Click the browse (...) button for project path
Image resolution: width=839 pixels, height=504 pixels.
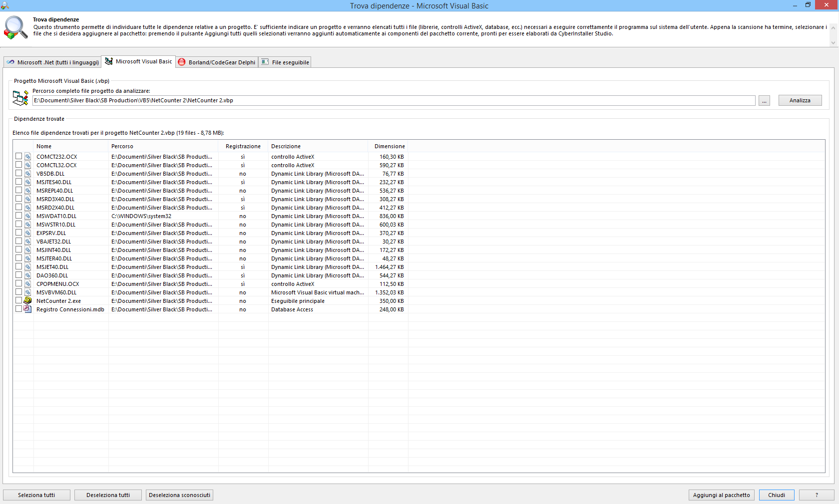[764, 101]
